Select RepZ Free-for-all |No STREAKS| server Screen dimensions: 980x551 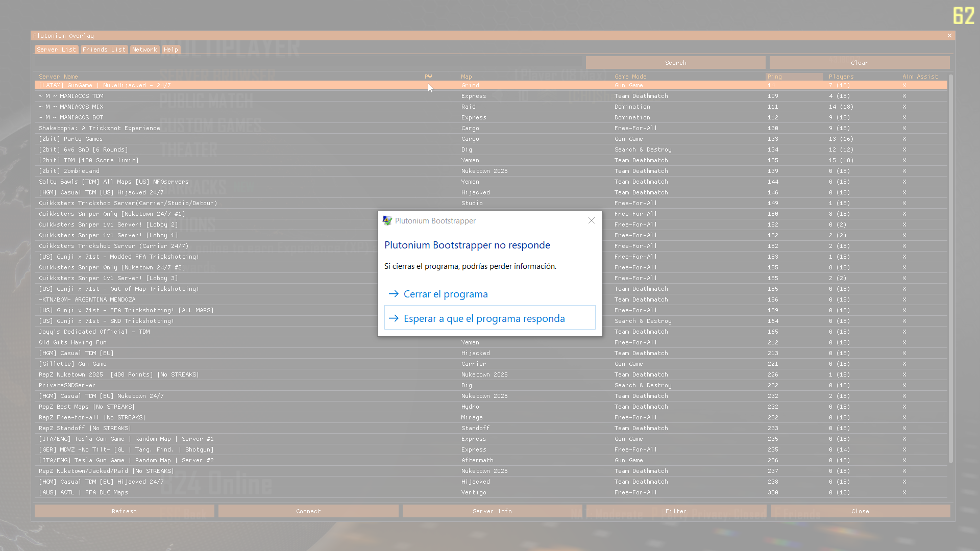491,417
